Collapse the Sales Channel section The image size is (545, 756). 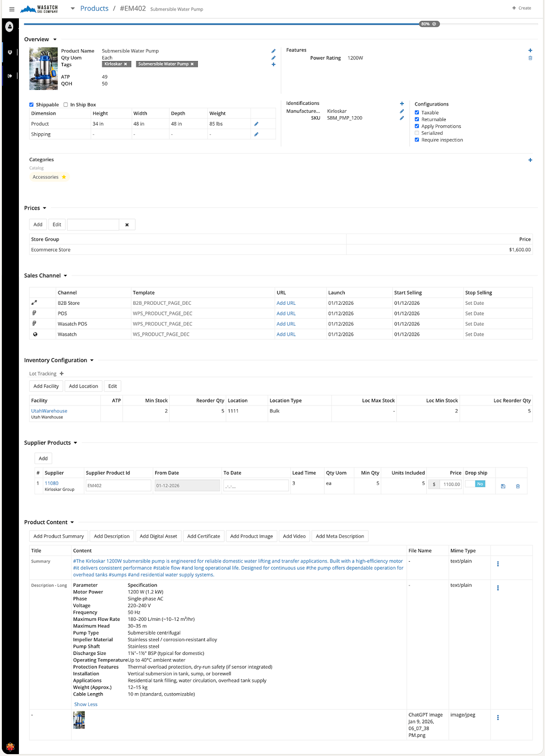[65, 276]
